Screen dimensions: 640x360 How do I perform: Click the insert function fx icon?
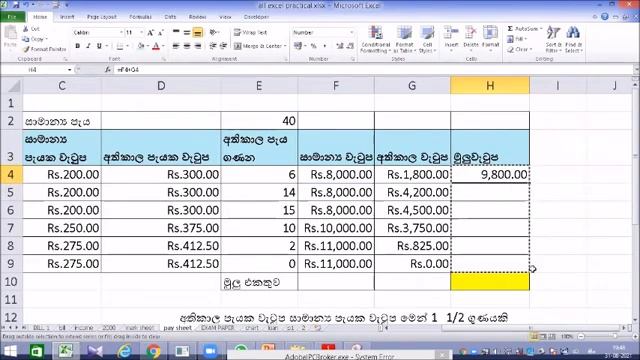click(107, 70)
